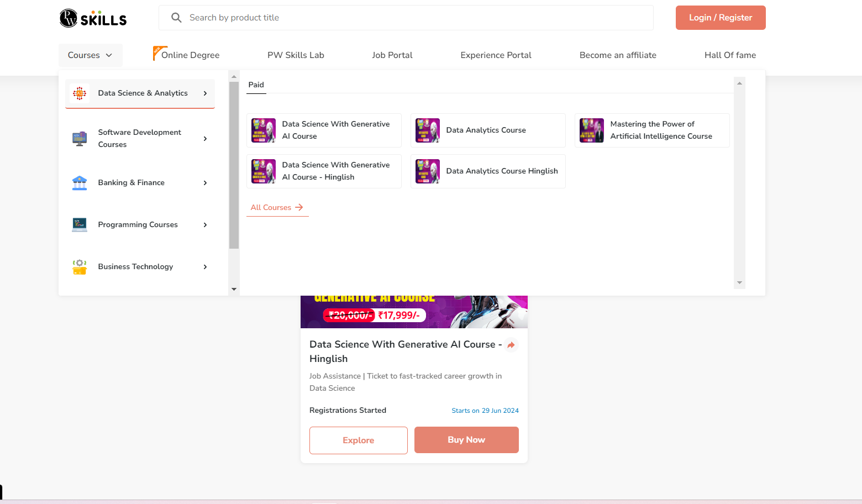Open Hall Of fame page
This screenshot has width=862, height=504.
point(730,55)
